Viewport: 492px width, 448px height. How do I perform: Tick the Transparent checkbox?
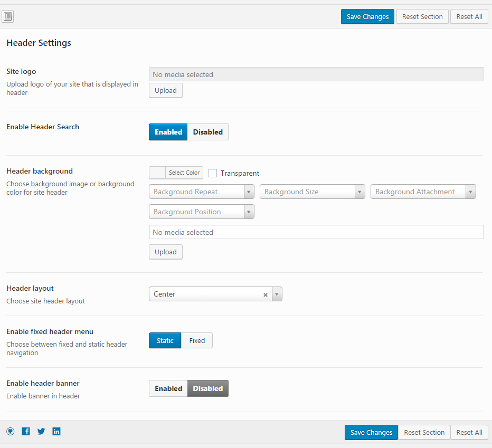click(x=213, y=173)
